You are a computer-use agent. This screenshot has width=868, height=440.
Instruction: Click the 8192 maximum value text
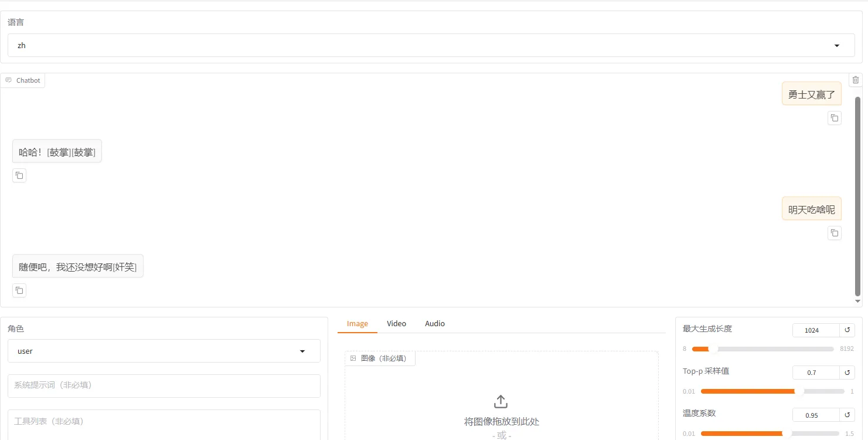tap(847, 349)
